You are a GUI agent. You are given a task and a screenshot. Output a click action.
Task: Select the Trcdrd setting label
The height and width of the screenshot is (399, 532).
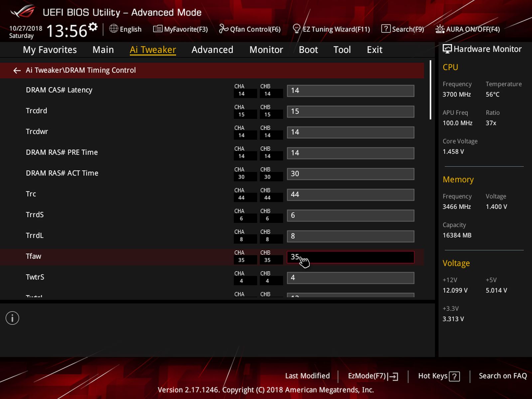pyautogui.click(x=37, y=111)
